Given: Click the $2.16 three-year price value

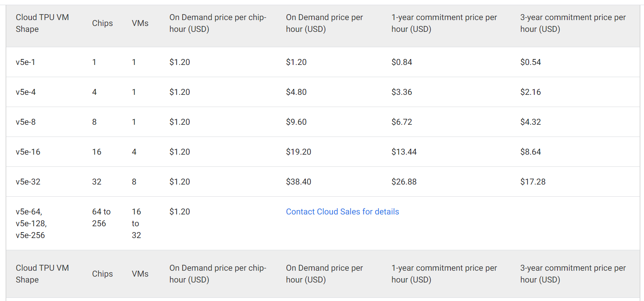Looking at the screenshot, I should [x=530, y=92].
